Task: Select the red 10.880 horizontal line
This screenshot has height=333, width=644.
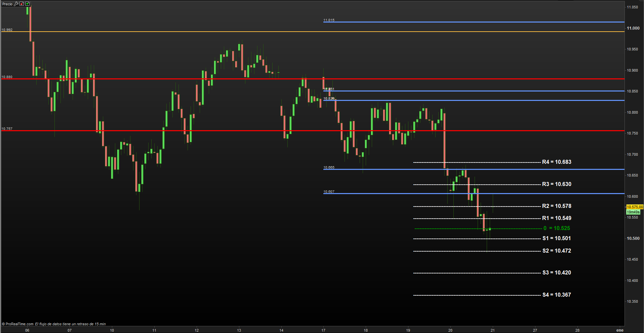Action: 168,79
